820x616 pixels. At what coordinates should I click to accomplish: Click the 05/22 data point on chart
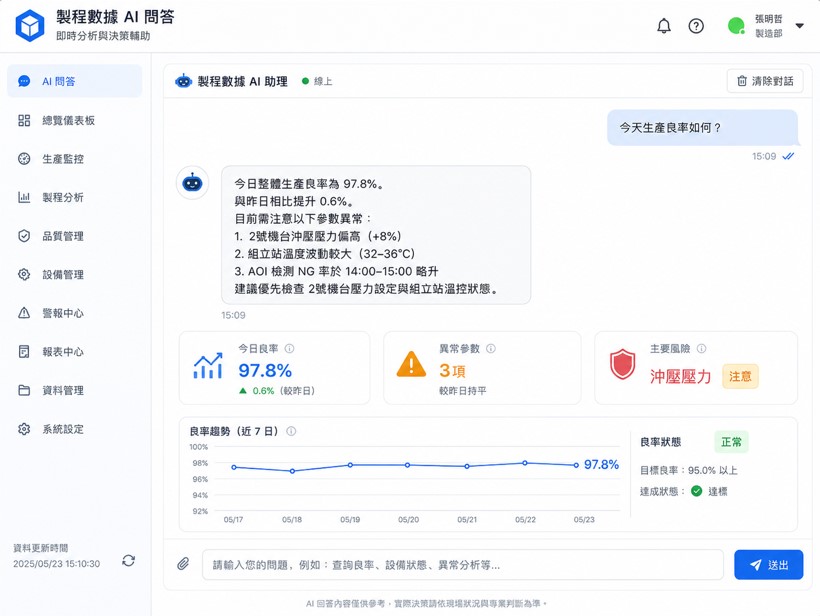[525, 463]
